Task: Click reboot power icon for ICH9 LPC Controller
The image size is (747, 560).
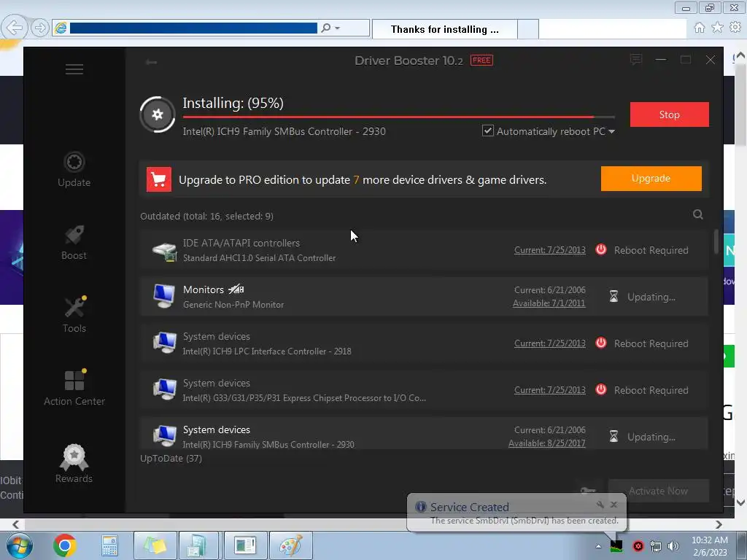Action: coord(601,343)
